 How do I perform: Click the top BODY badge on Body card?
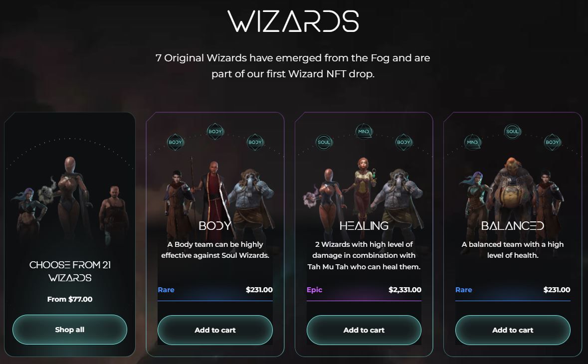215,132
